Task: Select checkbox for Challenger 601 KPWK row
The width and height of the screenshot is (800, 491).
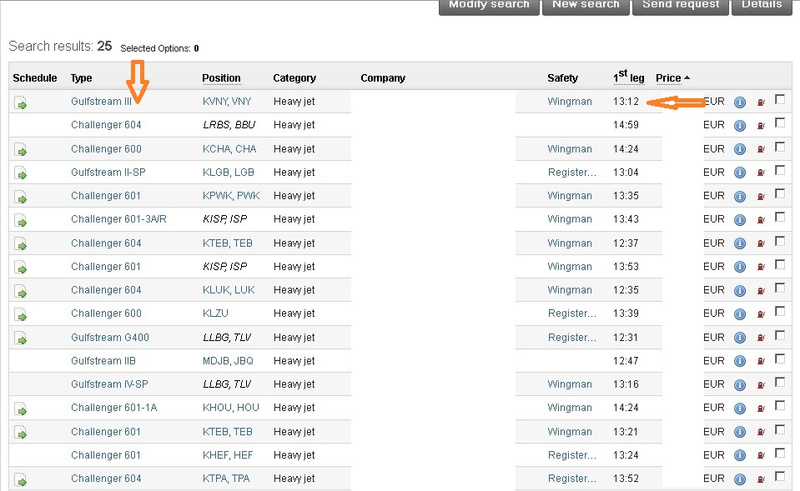Action: click(x=779, y=195)
